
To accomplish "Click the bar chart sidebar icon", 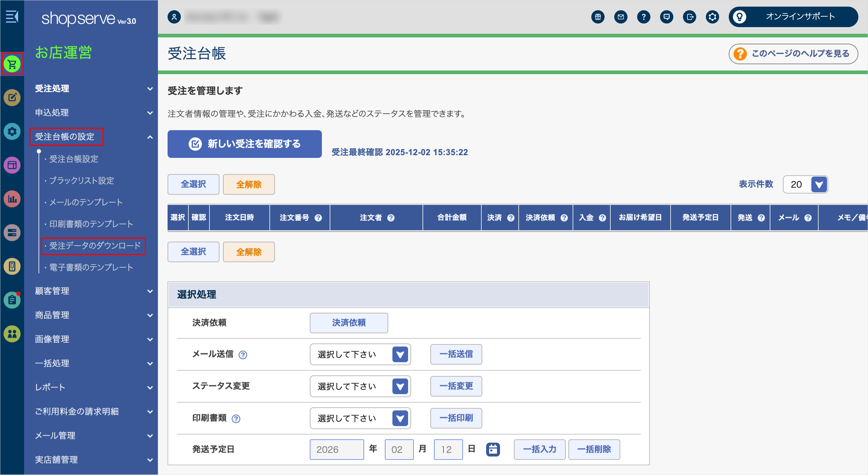I will pyautogui.click(x=12, y=199).
